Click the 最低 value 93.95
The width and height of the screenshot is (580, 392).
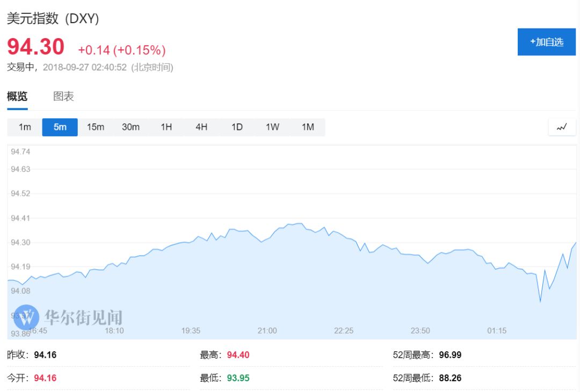point(238,378)
